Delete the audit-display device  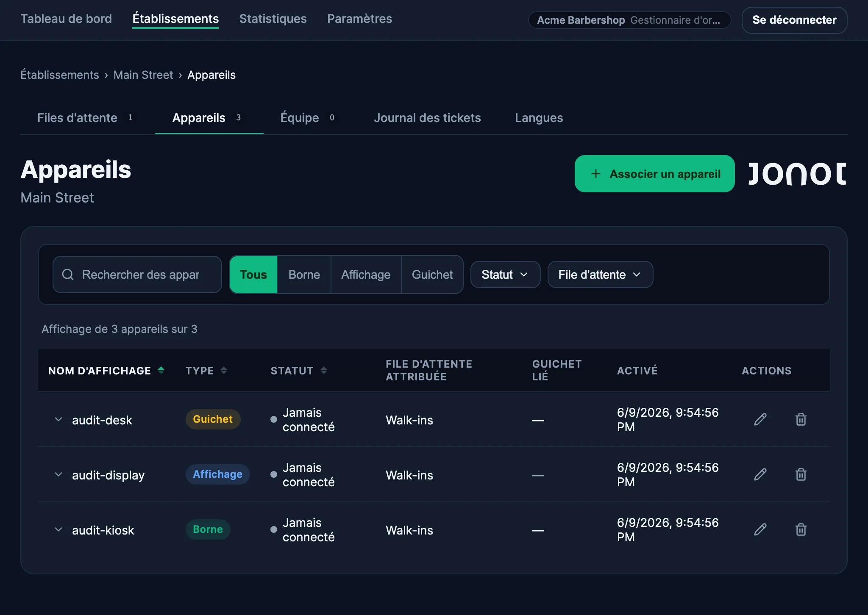click(x=801, y=474)
